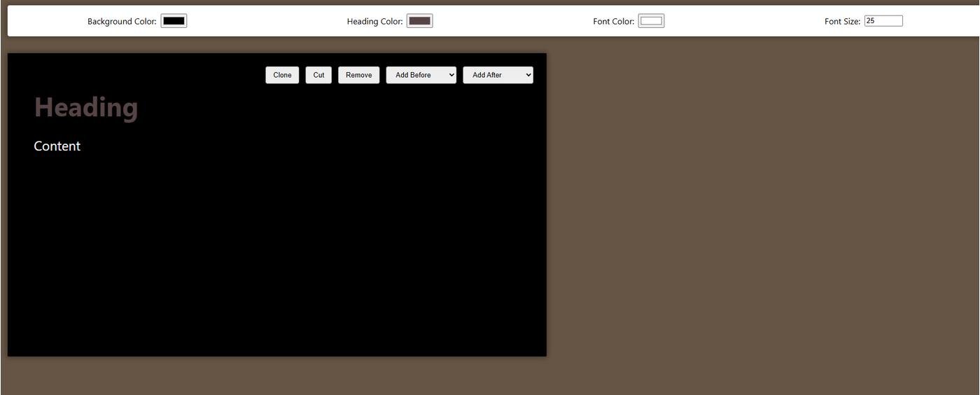This screenshot has width=980, height=395.
Task: Click the Content paragraph text
Action: (x=57, y=146)
